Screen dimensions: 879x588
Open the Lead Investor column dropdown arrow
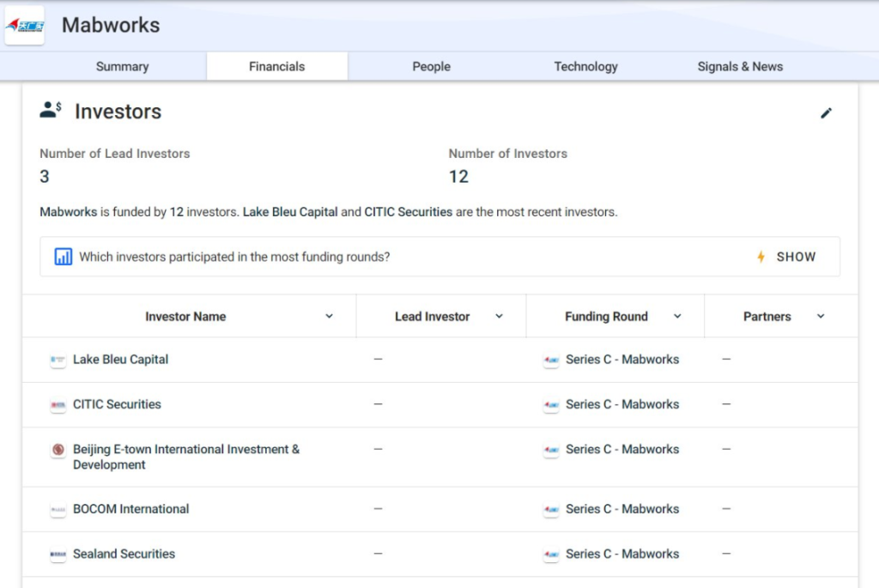point(499,317)
